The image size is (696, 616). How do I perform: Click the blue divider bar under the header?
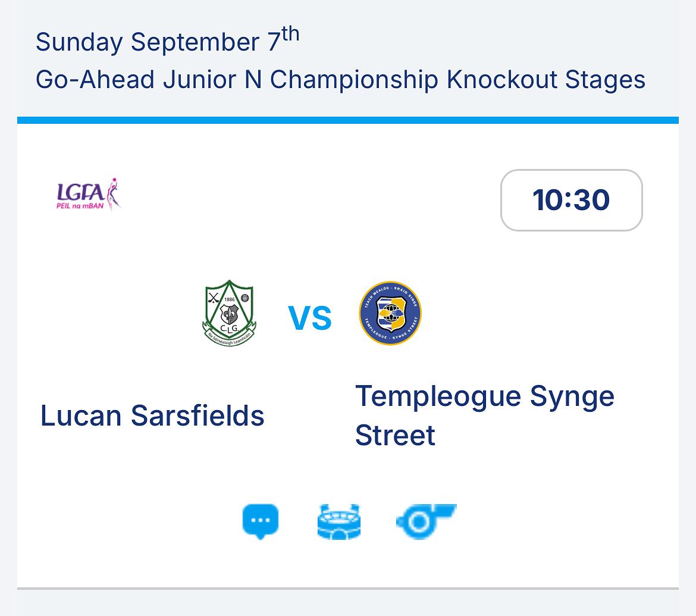[x=348, y=120]
